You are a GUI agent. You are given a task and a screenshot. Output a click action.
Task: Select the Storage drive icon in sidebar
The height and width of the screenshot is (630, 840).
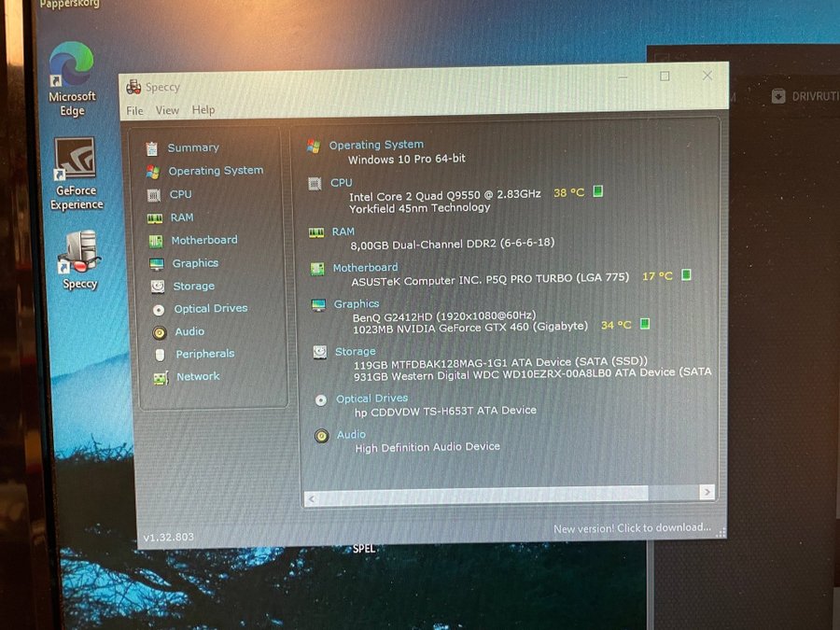pos(158,287)
